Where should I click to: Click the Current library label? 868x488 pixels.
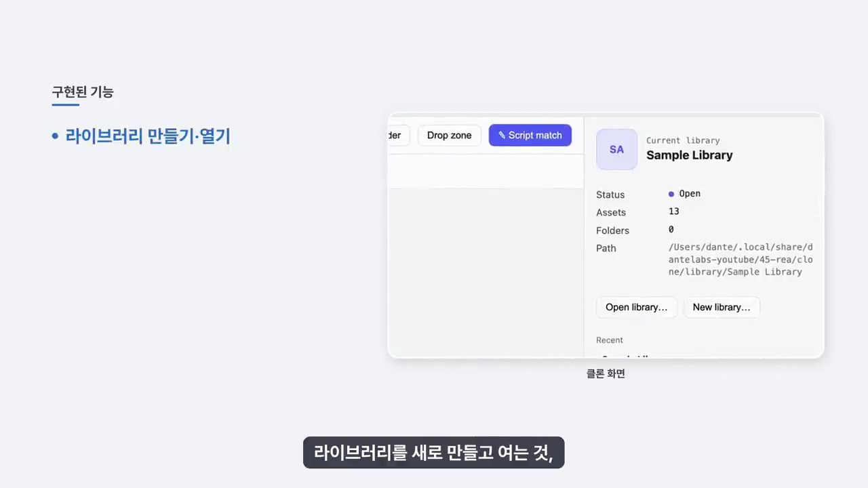point(683,140)
